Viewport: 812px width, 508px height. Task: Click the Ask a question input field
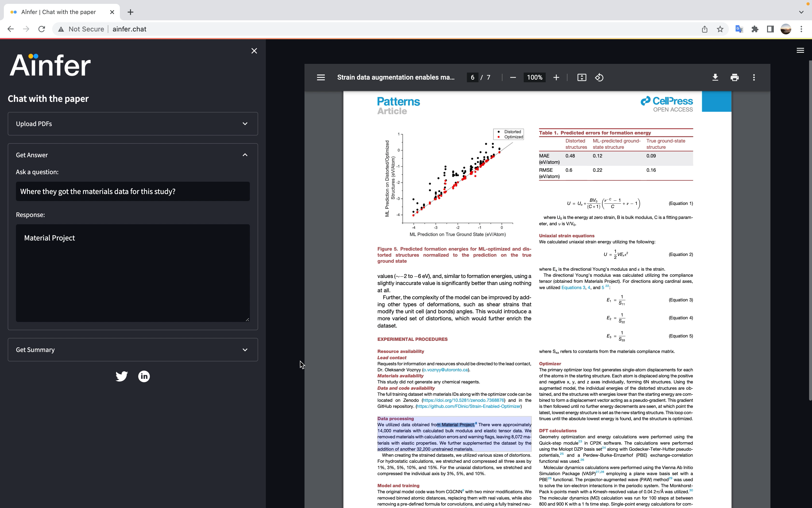pos(133,192)
